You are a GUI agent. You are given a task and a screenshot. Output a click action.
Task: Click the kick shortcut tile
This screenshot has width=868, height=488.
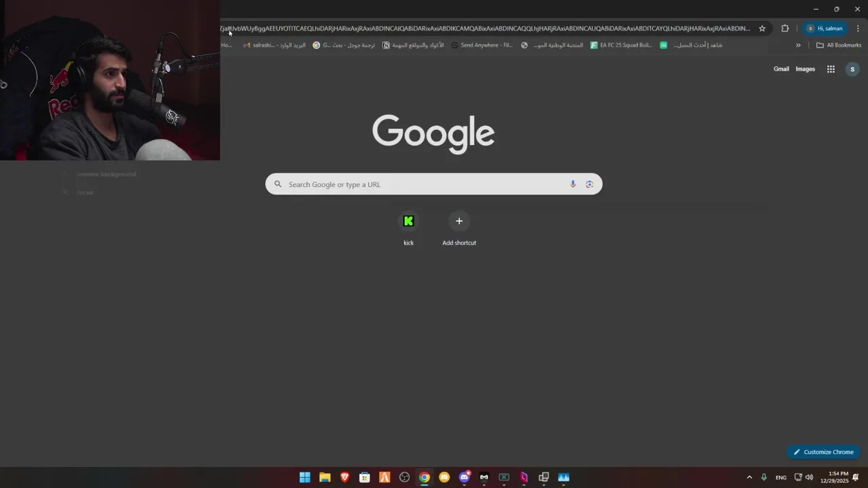point(408,229)
